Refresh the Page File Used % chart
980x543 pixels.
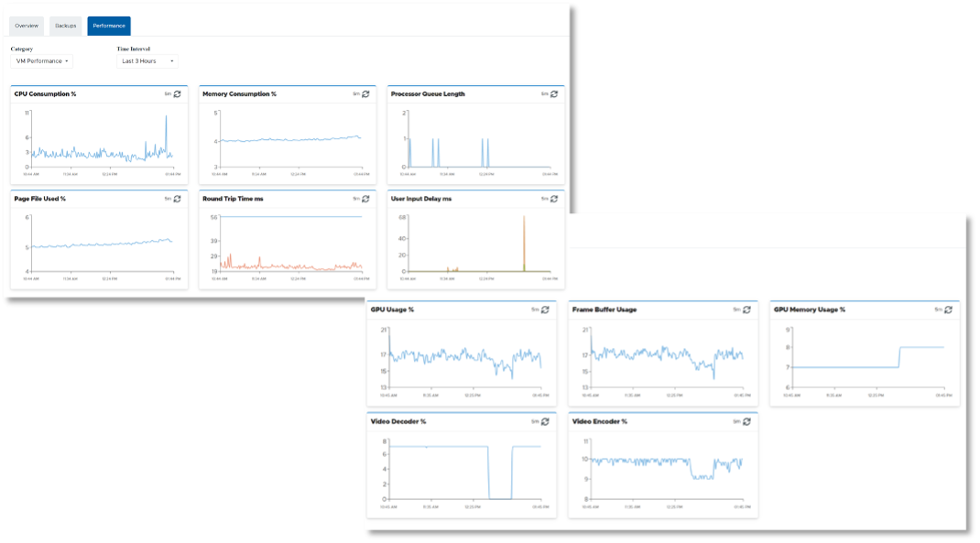178,198
